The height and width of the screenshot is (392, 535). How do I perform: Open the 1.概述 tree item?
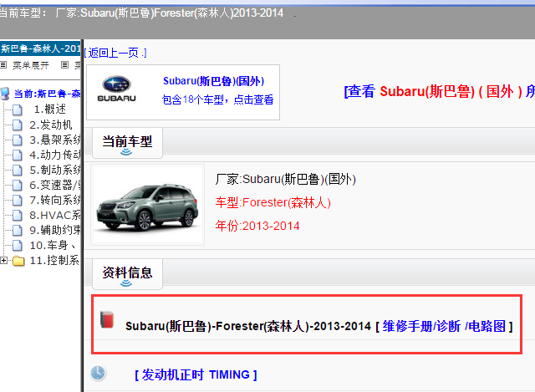point(50,109)
